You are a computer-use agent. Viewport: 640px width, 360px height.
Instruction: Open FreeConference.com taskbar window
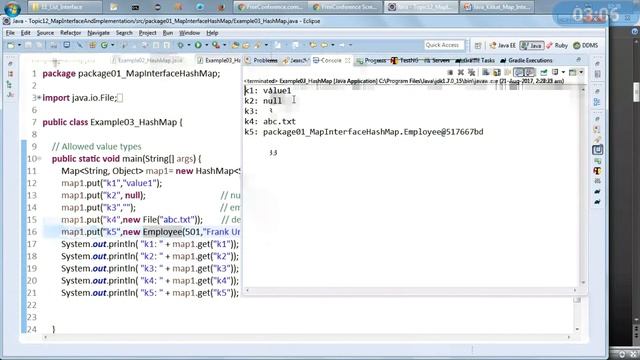click(x=270, y=7)
